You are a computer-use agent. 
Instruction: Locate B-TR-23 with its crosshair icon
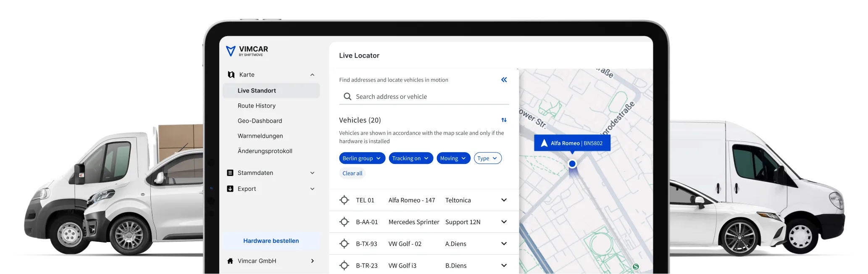tap(344, 266)
